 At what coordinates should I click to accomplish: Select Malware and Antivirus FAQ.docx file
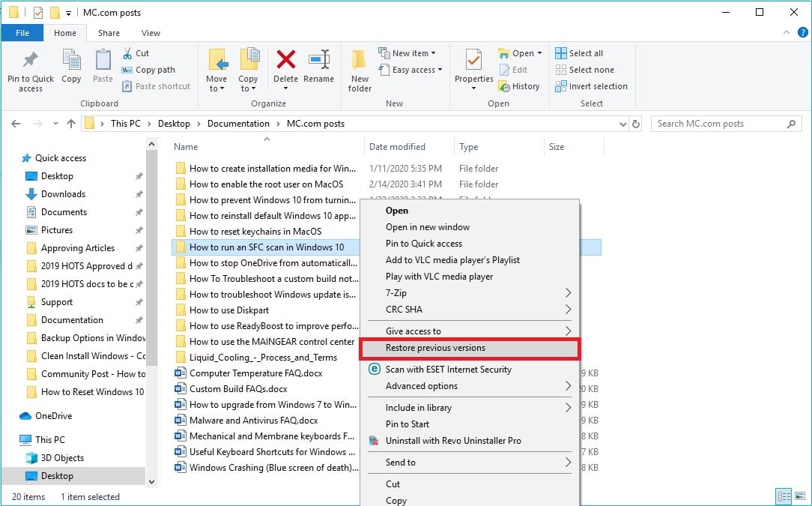point(253,421)
